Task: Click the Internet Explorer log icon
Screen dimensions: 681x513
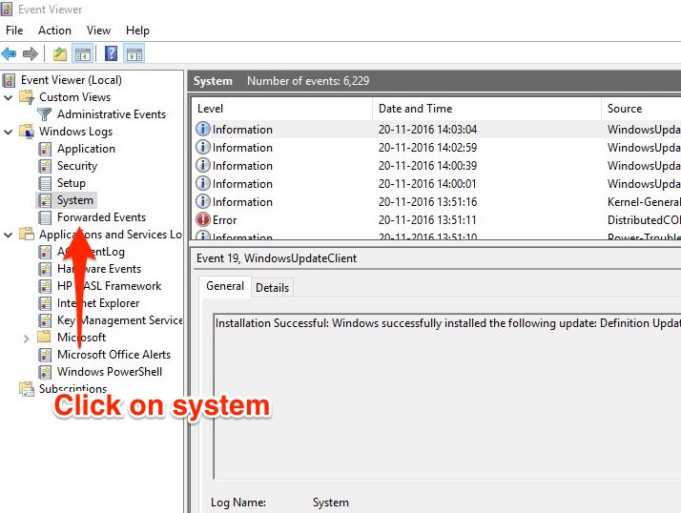Action: (45, 303)
